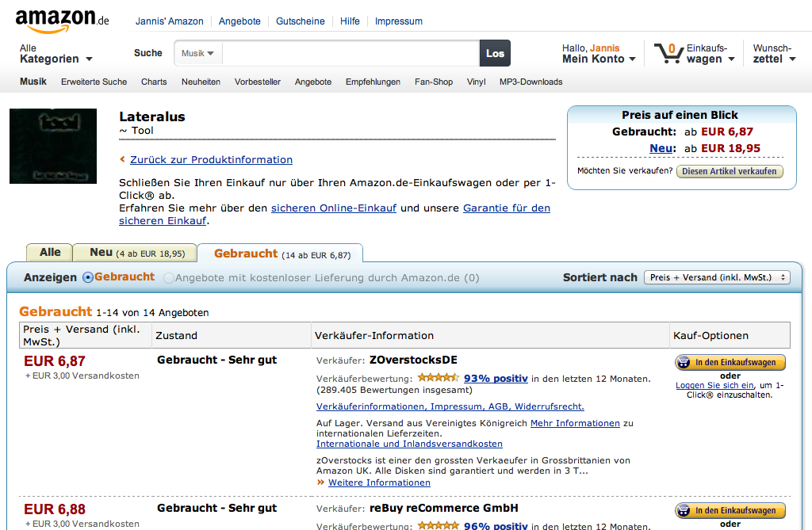
Task: Click the reBuy reCommerce GmbH seller name
Action: [444, 508]
